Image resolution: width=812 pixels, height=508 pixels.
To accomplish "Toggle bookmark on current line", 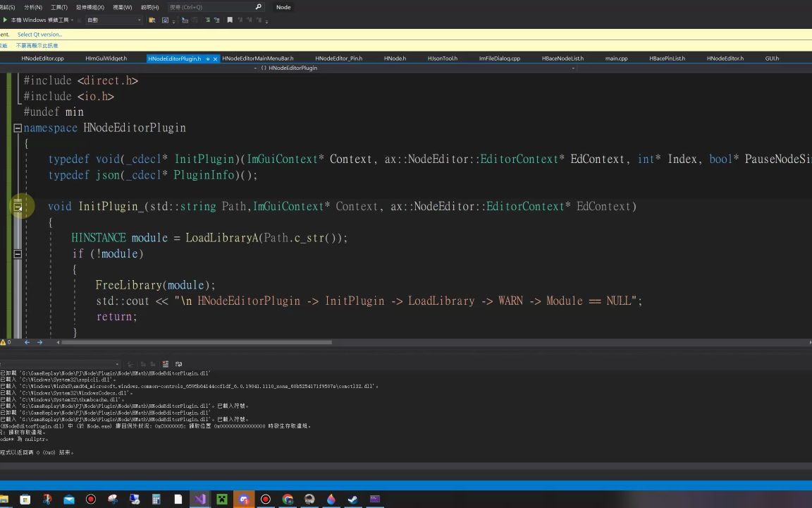I will coord(230,20).
